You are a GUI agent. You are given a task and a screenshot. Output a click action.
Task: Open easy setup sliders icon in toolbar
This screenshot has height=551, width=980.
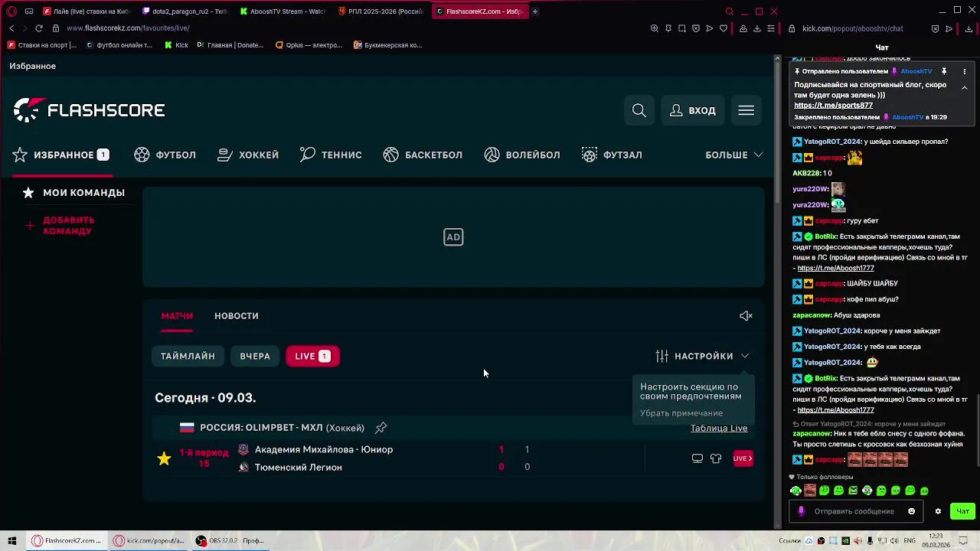point(771,28)
